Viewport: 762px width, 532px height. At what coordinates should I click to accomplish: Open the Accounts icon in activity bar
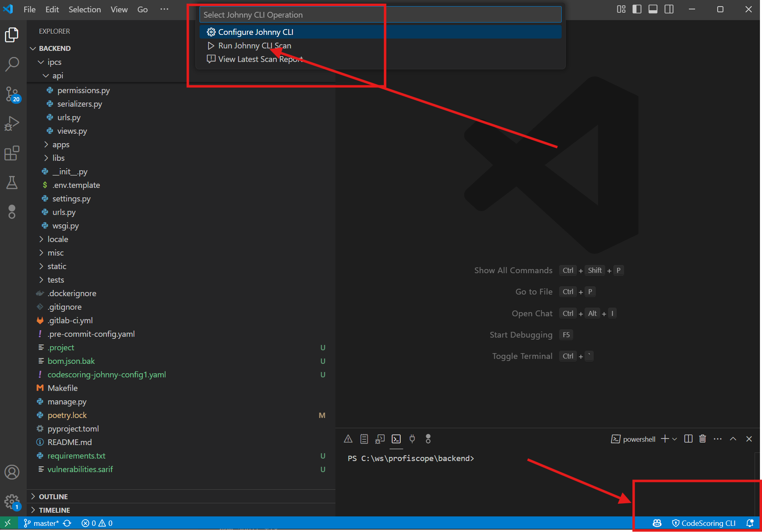coord(12,472)
